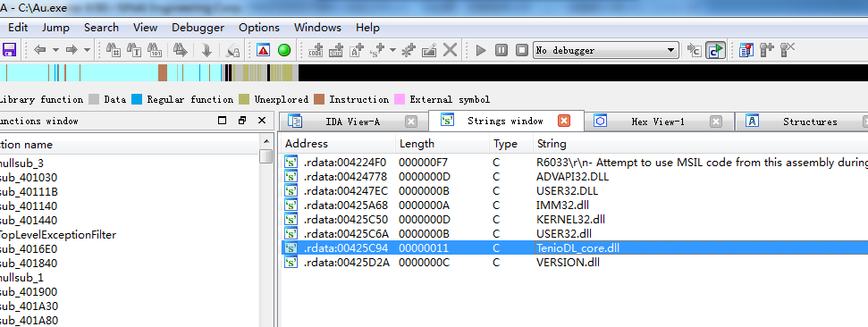Open the Search menu
The height and width of the screenshot is (327, 868).
pos(101,28)
